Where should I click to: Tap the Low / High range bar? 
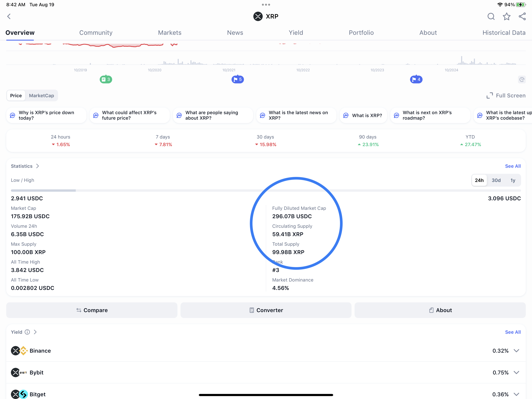click(266, 191)
